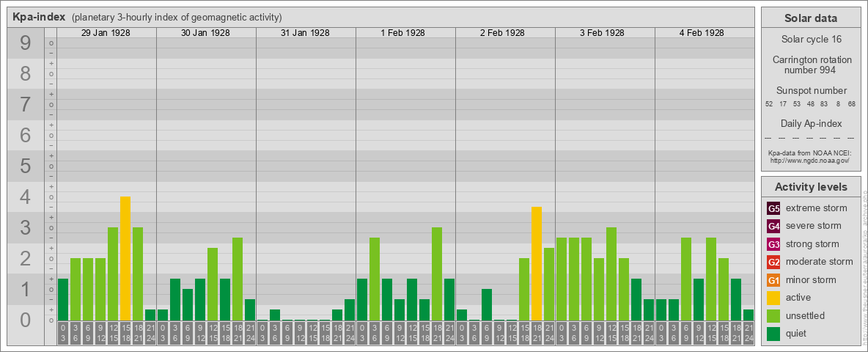Click 'Carrington rotation number 994' text
868x352 pixels.
(x=811, y=65)
